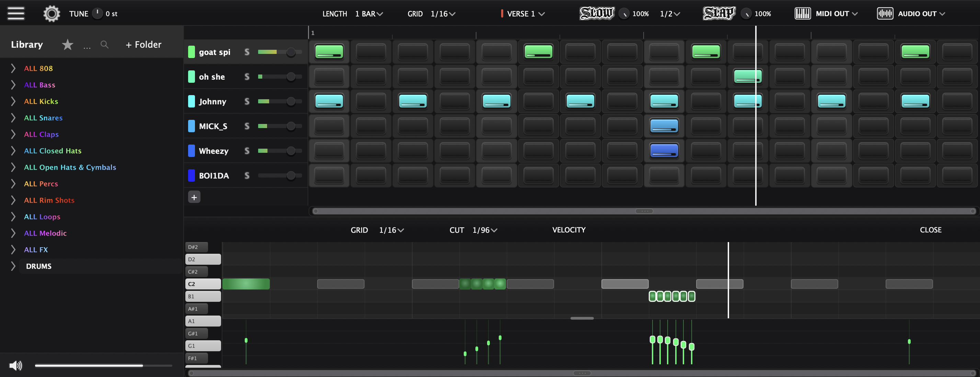Viewport: 980px width, 377px height.
Task: Click the G1 piano key
Action: click(x=203, y=346)
